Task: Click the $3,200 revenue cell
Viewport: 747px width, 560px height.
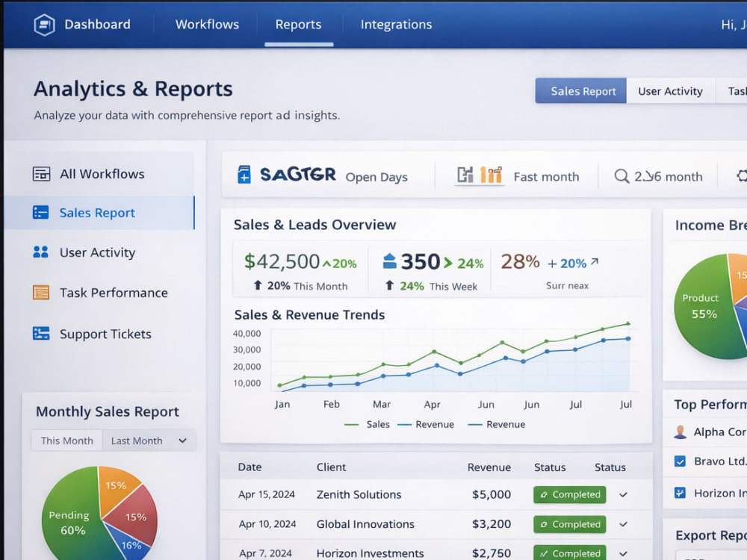Action: pos(492,524)
